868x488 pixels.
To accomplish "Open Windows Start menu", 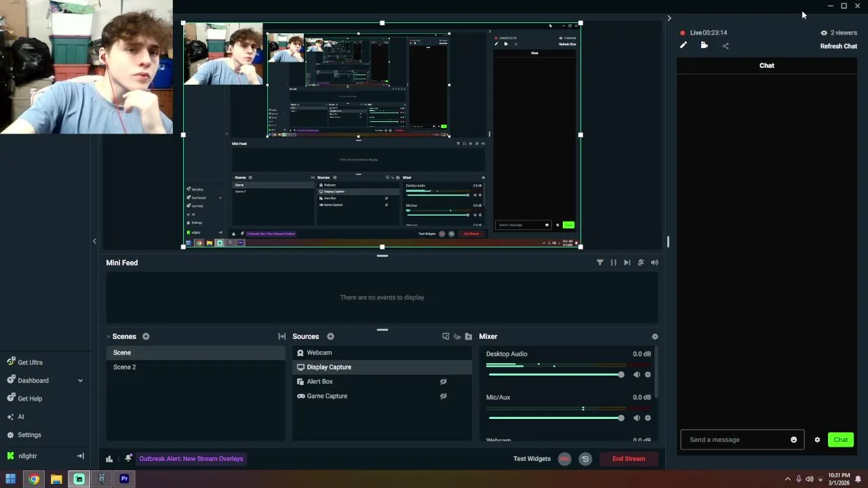I will (x=10, y=479).
